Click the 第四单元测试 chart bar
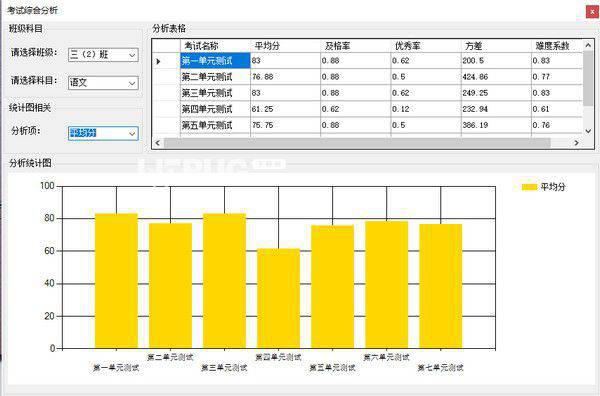 [x=279, y=298]
